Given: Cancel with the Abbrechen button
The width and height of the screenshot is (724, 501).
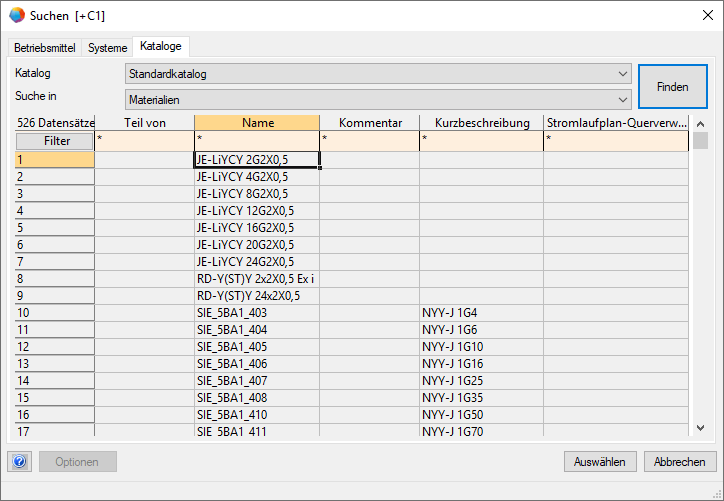Looking at the screenshot, I should tap(679, 462).
